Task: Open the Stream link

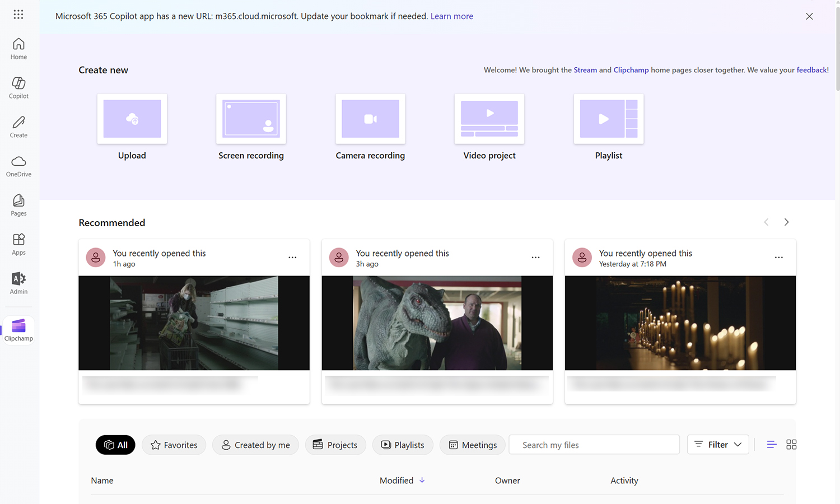Action: tap(585, 70)
